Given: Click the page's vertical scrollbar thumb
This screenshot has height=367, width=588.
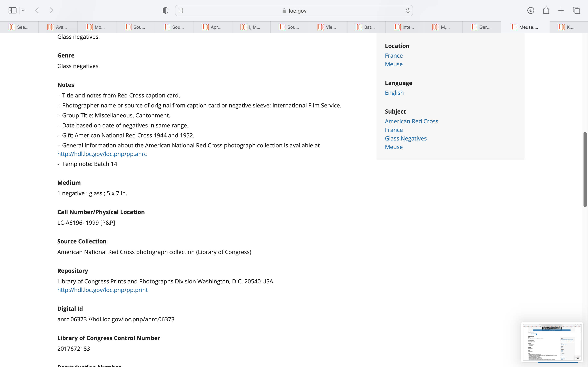Looking at the screenshot, I should pos(585,169).
